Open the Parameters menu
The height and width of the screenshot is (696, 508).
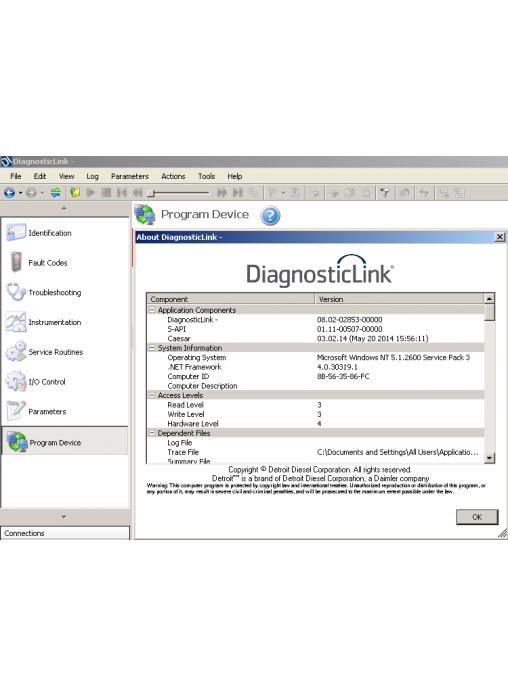point(130,176)
